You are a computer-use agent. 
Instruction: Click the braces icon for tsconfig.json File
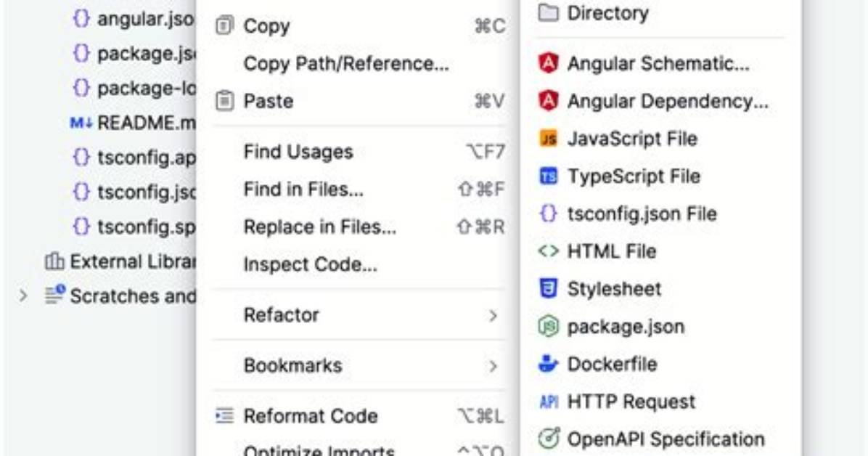(x=548, y=213)
